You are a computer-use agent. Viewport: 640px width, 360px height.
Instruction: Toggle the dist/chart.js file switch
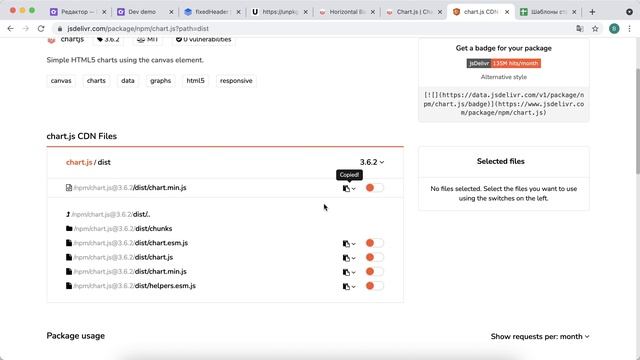[374, 257]
